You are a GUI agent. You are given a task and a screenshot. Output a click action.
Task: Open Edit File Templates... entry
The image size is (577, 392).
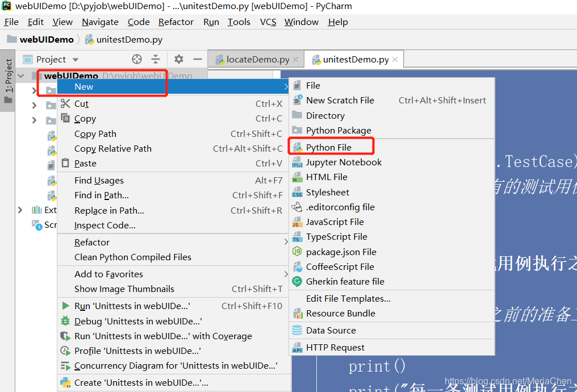click(x=392, y=298)
